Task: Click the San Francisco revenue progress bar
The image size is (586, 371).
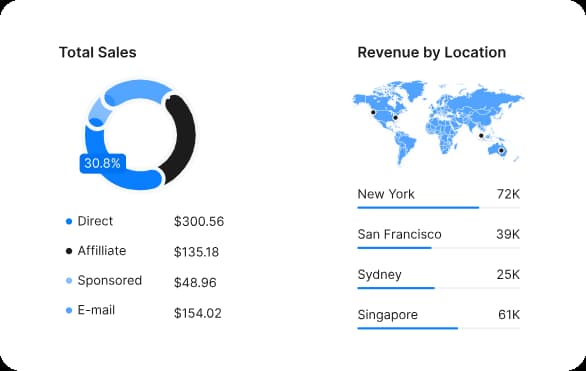Action: click(x=438, y=248)
